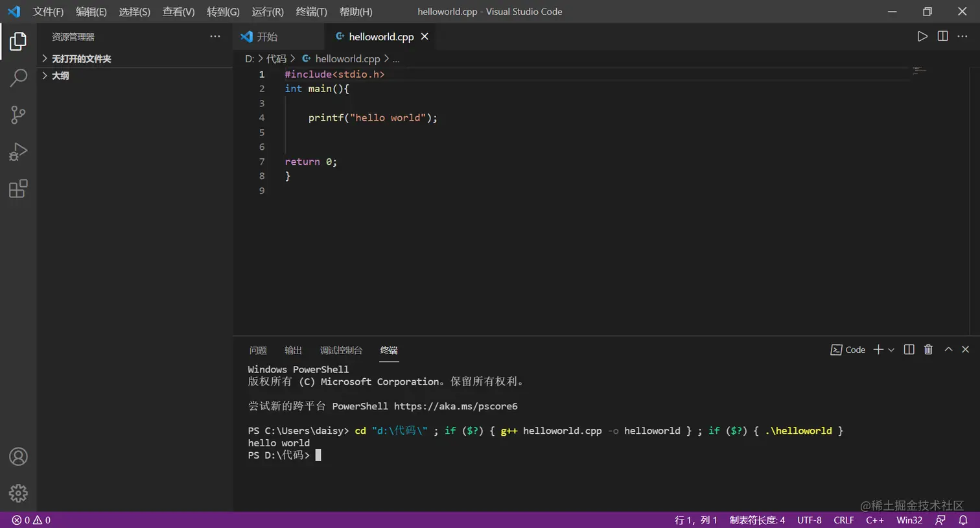Select the Run and Debug icon

click(18, 151)
